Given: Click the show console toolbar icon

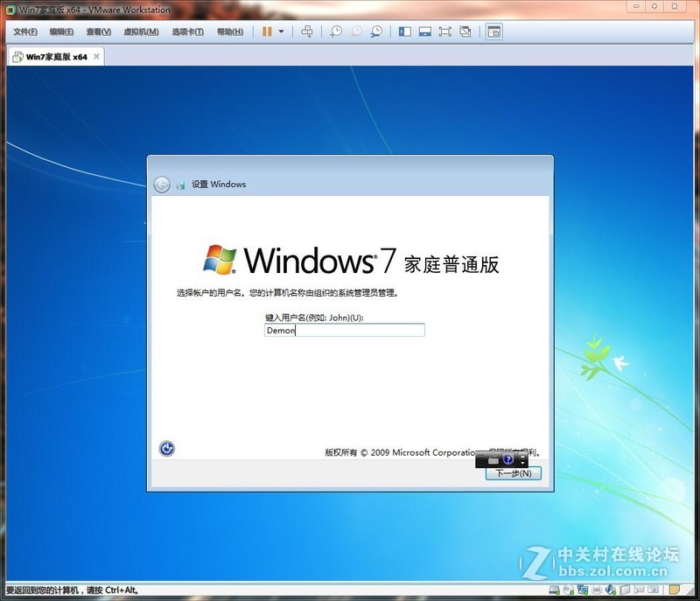Looking at the screenshot, I should click(x=495, y=31).
